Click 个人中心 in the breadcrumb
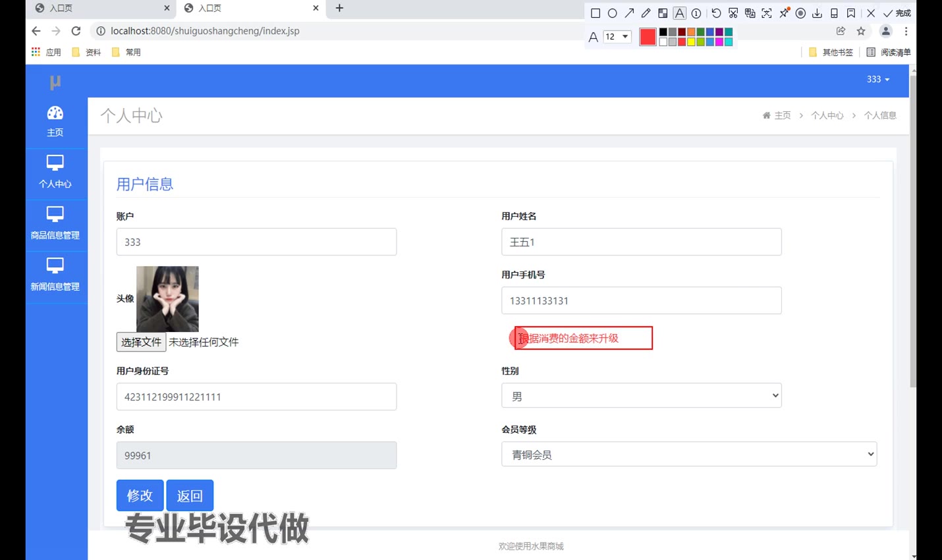This screenshot has height=560, width=942. pos(827,115)
